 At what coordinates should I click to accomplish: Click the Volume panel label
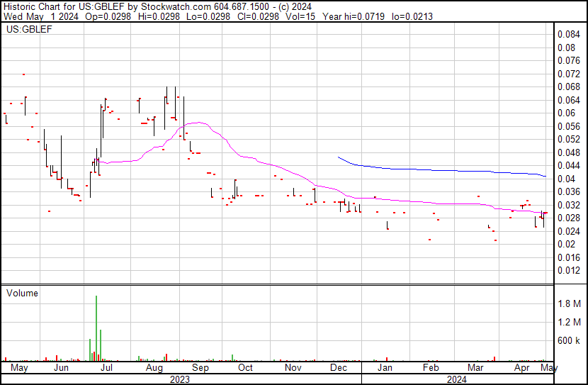(x=22, y=293)
